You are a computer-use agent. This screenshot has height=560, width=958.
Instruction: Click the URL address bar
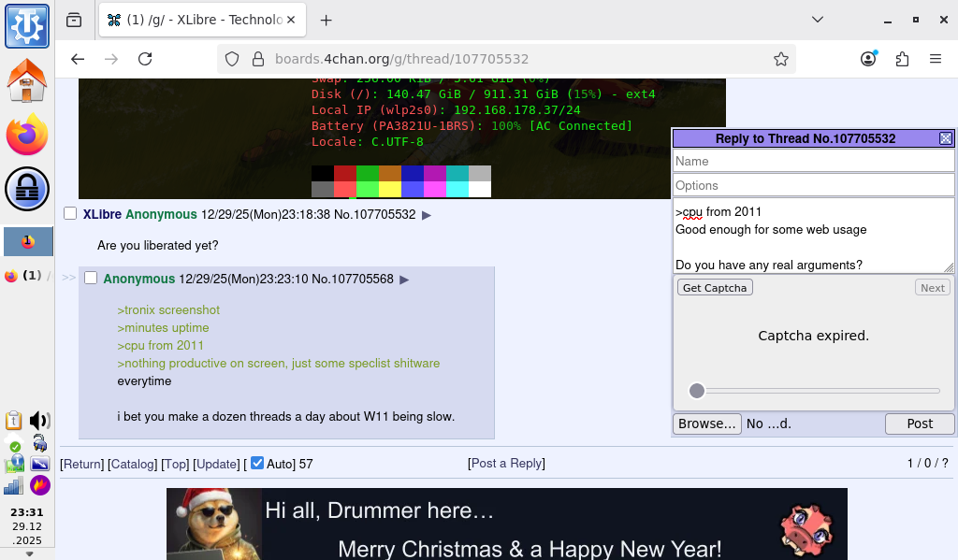506,59
